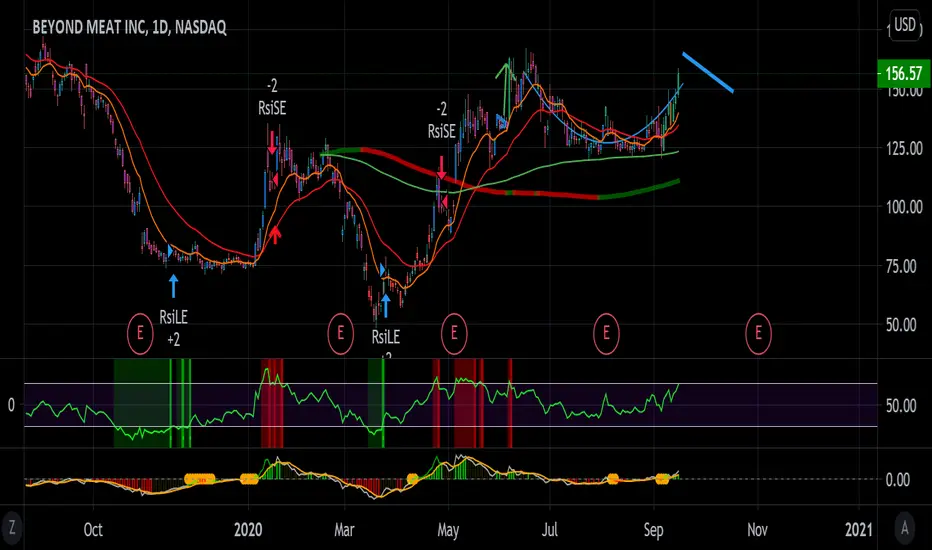This screenshot has width=932, height=550.
Task: Click the Nov label on the time axis
Action: 757,529
